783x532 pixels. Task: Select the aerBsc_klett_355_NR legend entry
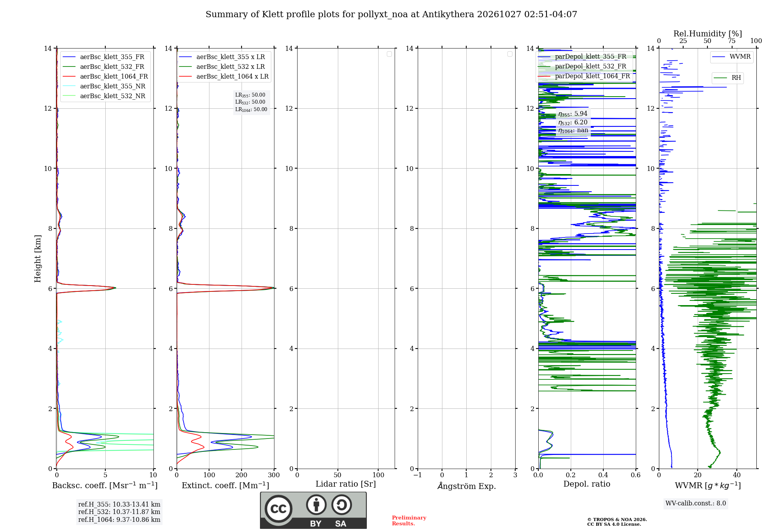[x=104, y=86]
